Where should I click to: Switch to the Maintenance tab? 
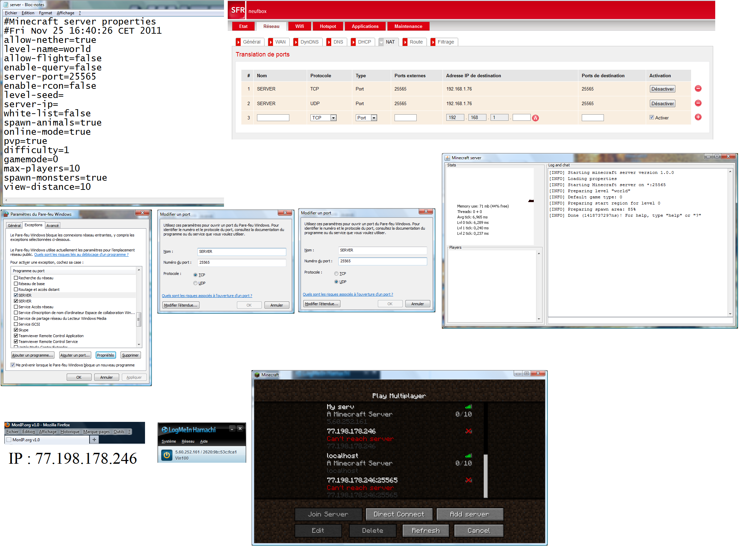[x=408, y=26]
